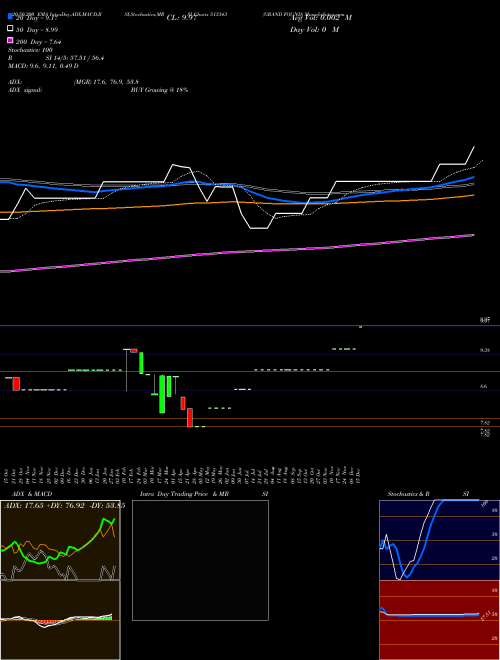
Task: Click the 'ADX signal:' label
Action: [x=25, y=90]
